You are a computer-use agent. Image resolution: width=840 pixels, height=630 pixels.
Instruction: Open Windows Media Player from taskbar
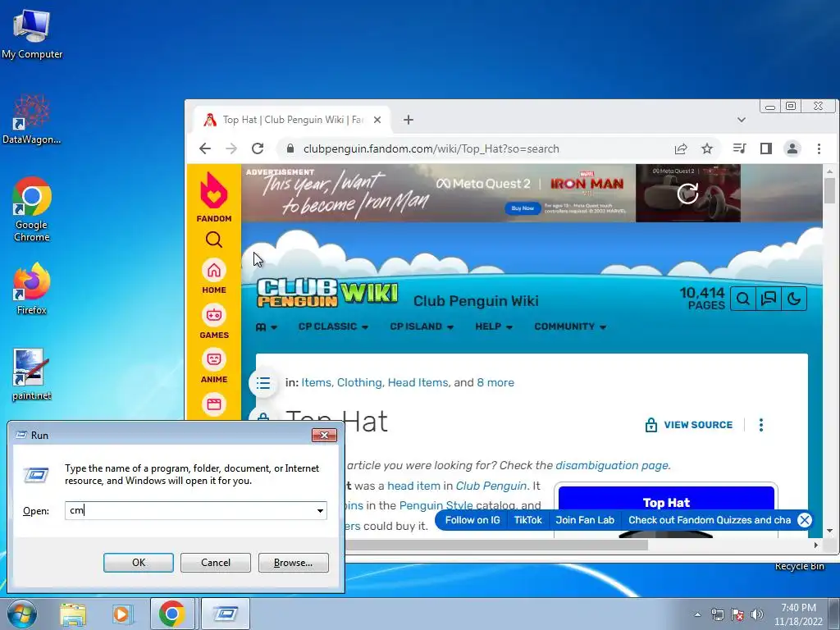122,614
